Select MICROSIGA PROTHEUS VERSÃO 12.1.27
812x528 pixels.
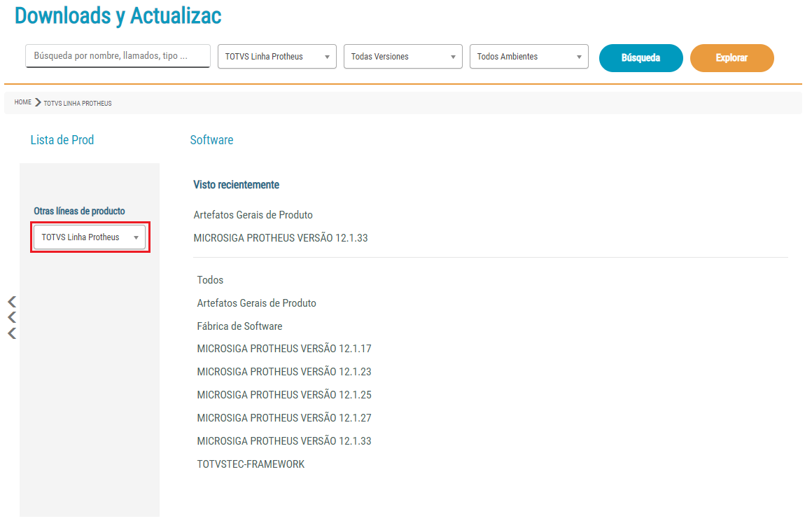pyautogui.click(x=283, y=417)
